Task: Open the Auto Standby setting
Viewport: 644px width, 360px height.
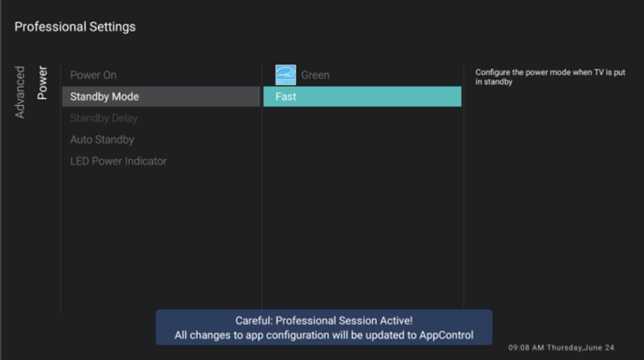Action: (102, 139)
